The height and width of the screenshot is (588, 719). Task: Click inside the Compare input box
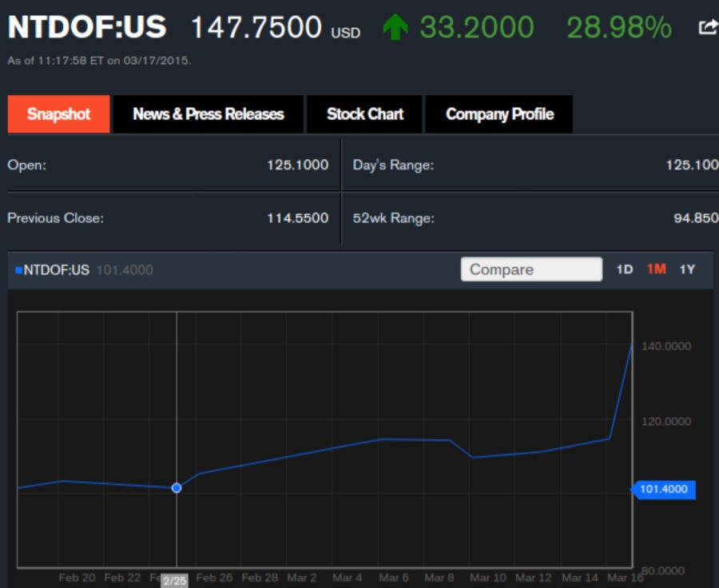click(530, 269)
